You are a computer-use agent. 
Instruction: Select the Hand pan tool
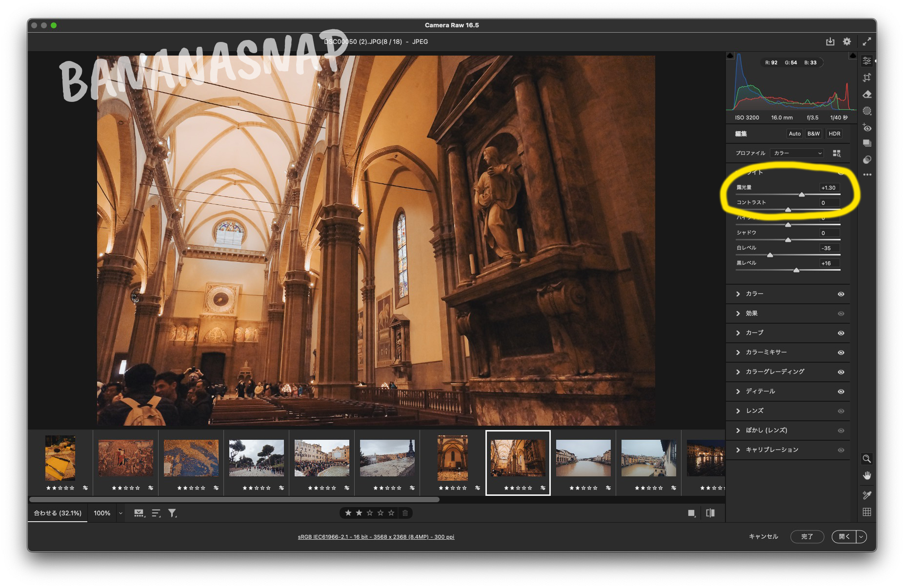coord(867,475)
